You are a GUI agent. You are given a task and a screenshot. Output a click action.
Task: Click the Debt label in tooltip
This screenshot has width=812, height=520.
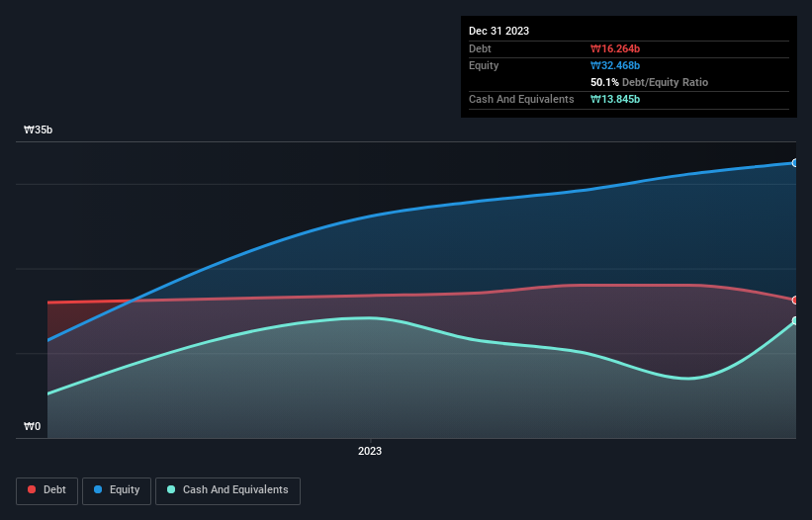tap(480, 48)
